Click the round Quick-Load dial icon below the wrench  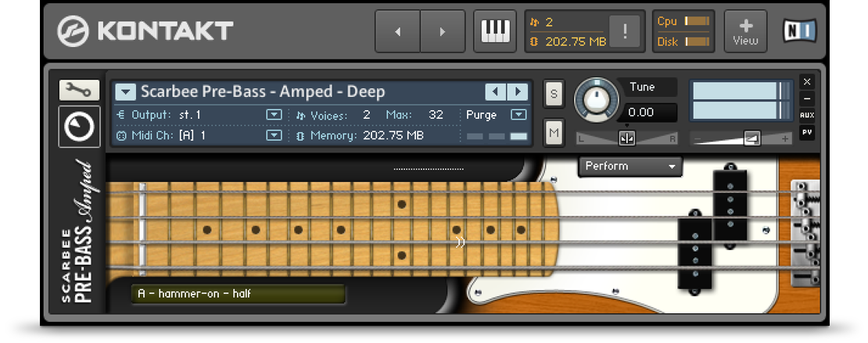pos(79,125)
